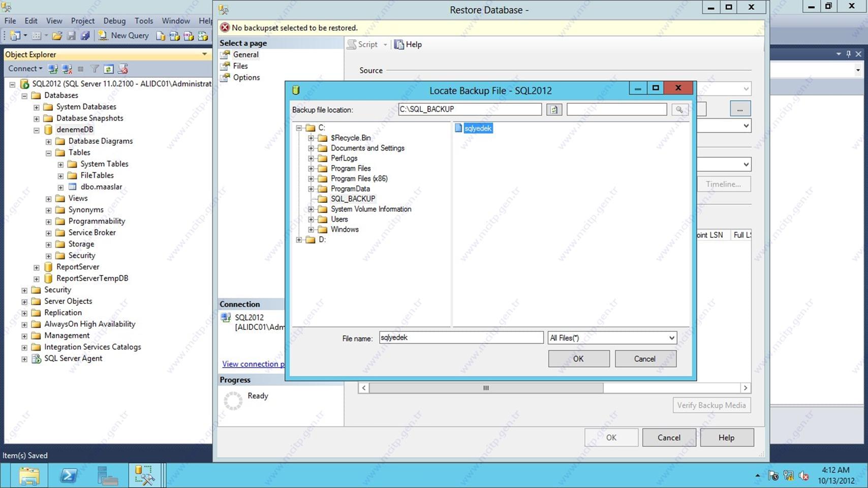
Task: Click the Analysis Services MDX Query icon
Action: click(174, 36)
